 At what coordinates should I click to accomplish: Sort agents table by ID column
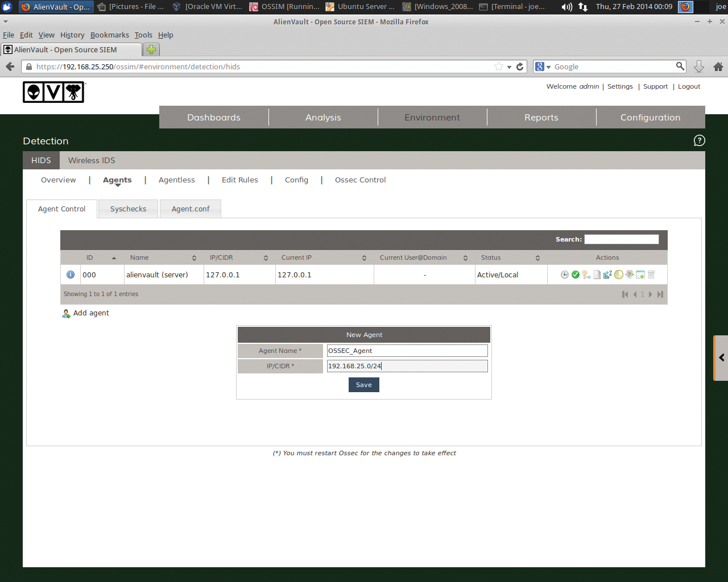tap(101, 257)
